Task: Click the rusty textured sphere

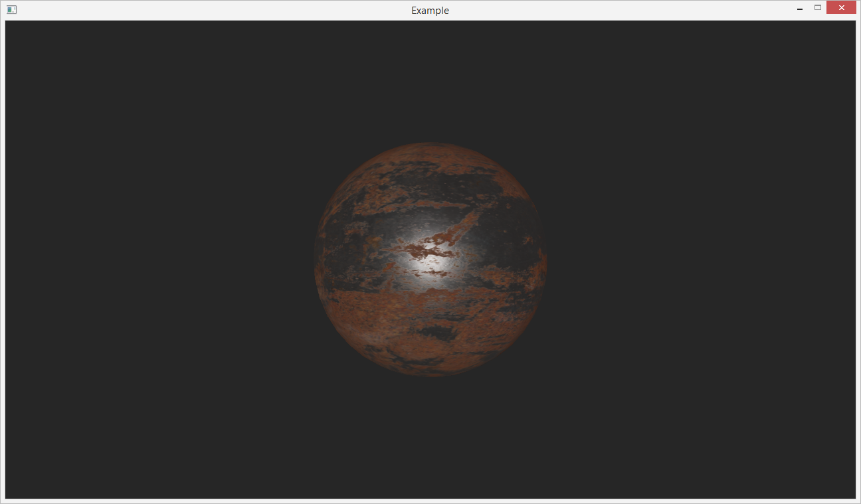Action: (430, 260)
